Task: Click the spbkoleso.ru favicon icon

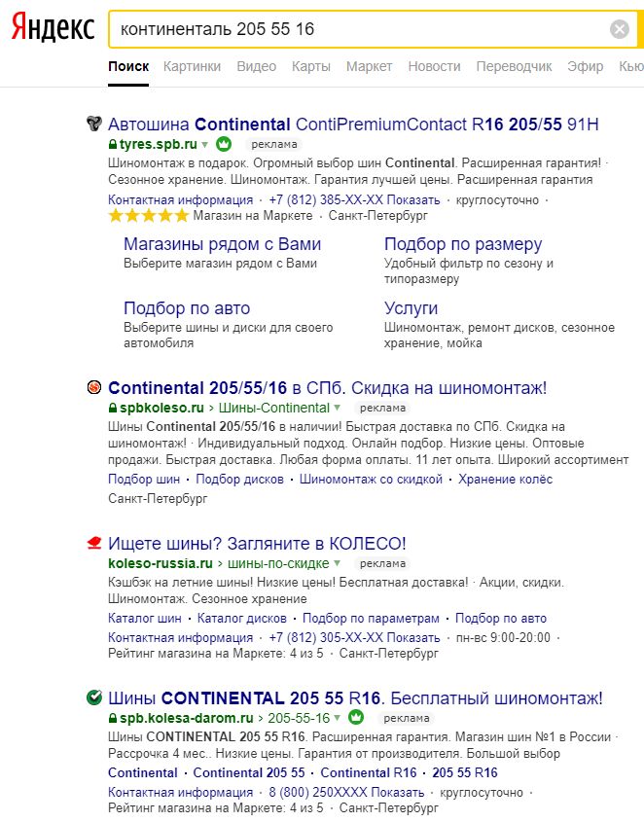Action: [x=94, y=388]
